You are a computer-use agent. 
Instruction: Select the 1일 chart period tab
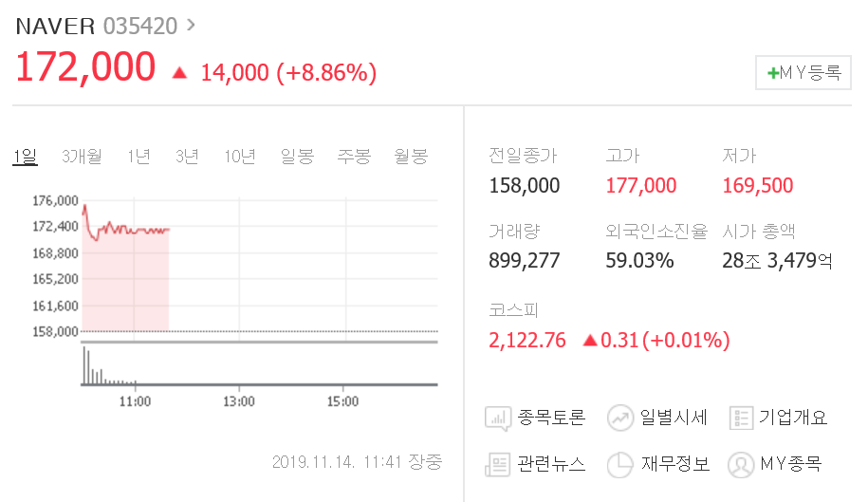25,157
